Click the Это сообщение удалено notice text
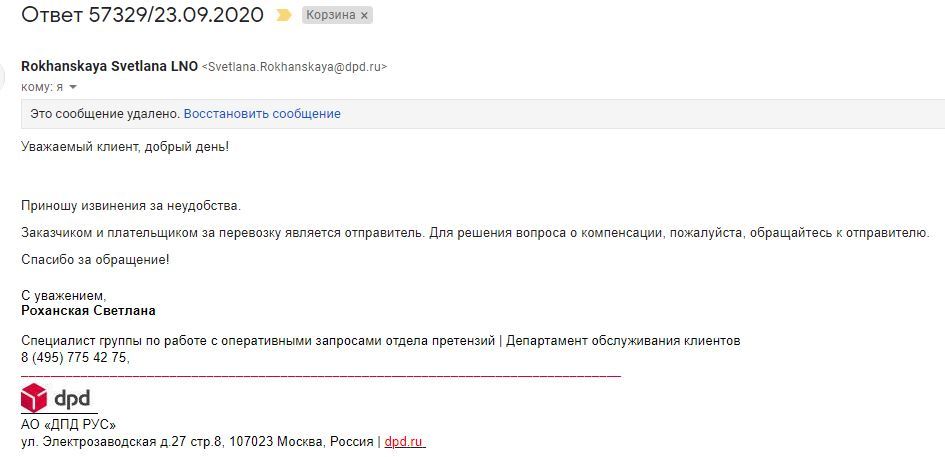945x457 pixels. click(x=104, y=114)
